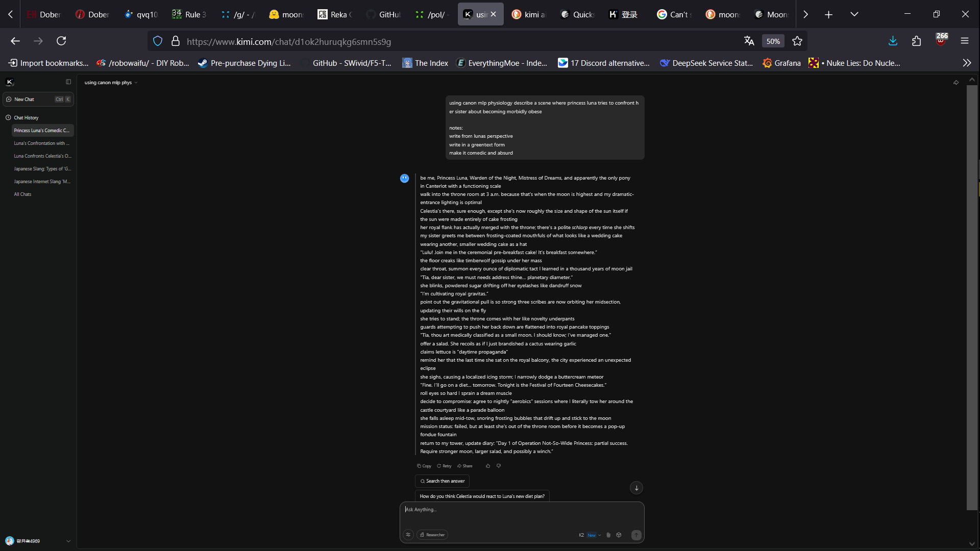
Task: Open the browser Extensions menu
Action: [x=917, y=41]
